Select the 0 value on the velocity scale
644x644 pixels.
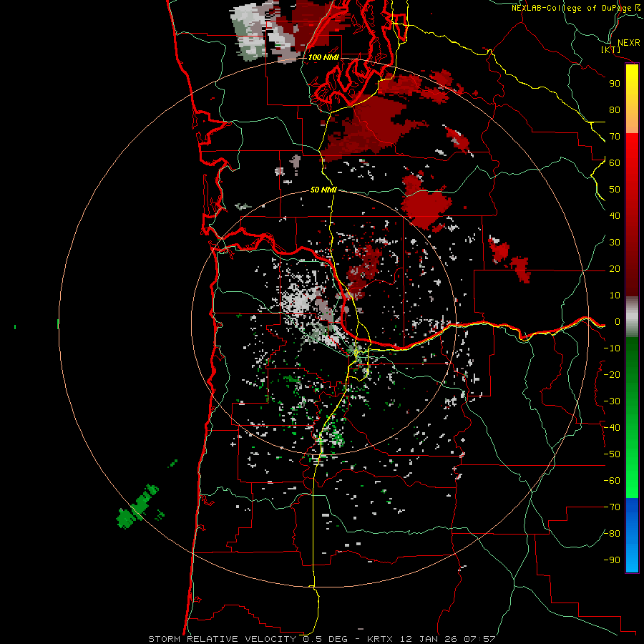(x=617, y=321)
